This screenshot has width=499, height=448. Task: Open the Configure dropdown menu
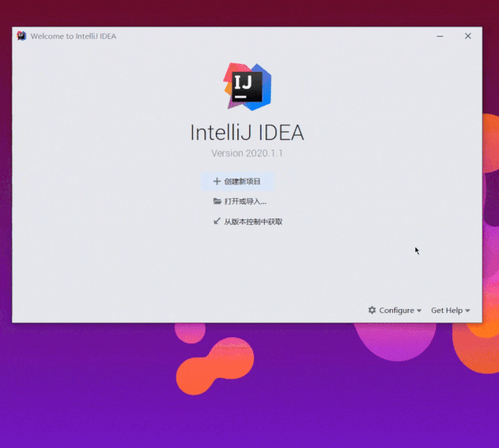(395, 311)
